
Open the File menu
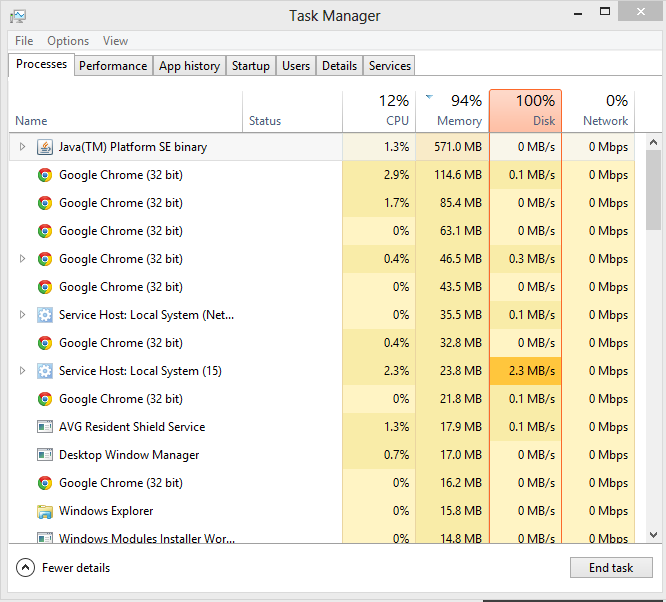coord(24,41)
